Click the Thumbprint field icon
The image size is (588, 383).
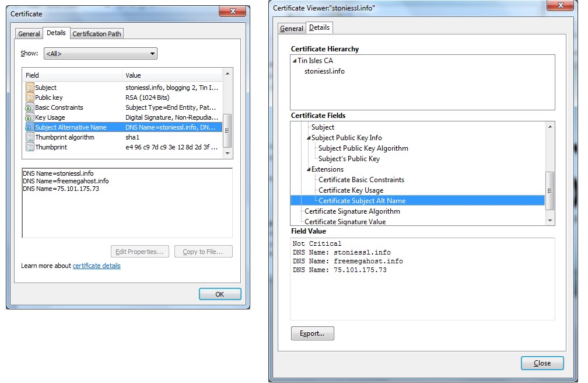coord(30,147)
